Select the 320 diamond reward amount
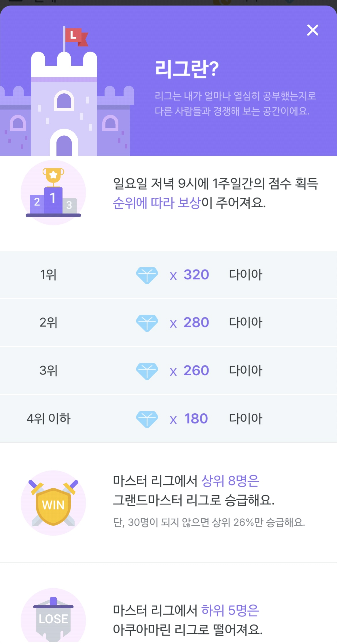The width and height of the screenshot is (337, 644). (x=196, y=275)
